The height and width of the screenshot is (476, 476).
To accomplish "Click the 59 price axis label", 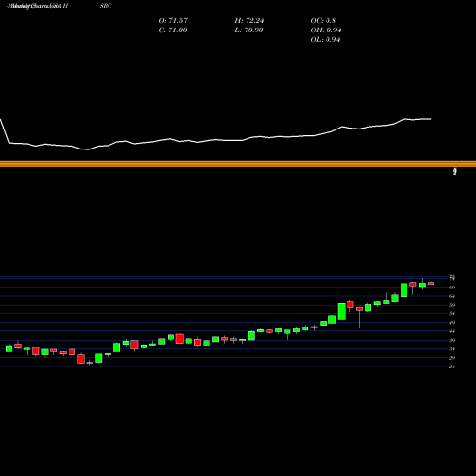I will [x=452, y=305].
